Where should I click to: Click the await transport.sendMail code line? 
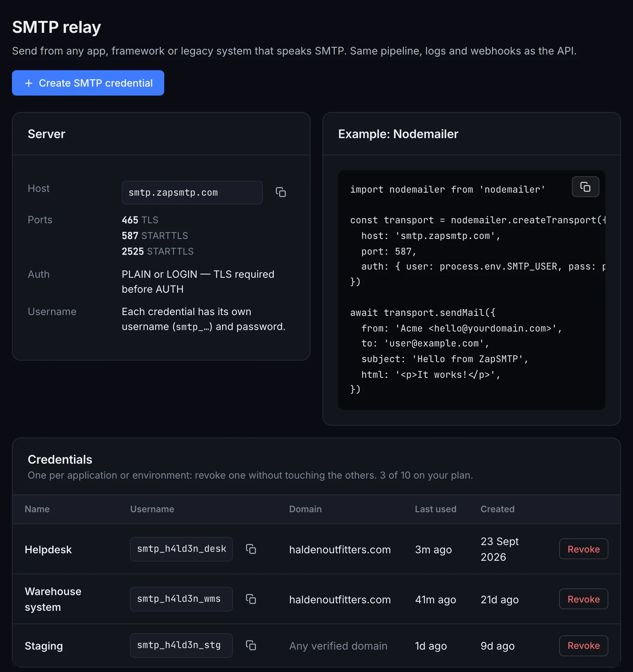tap(422, 313)
